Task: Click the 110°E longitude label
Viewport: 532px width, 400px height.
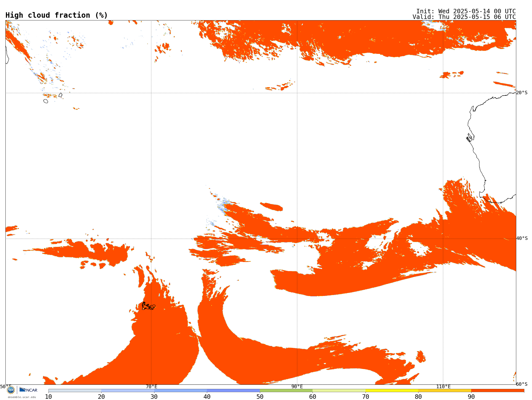Action: pyautogui.click(x=443, y=387)
